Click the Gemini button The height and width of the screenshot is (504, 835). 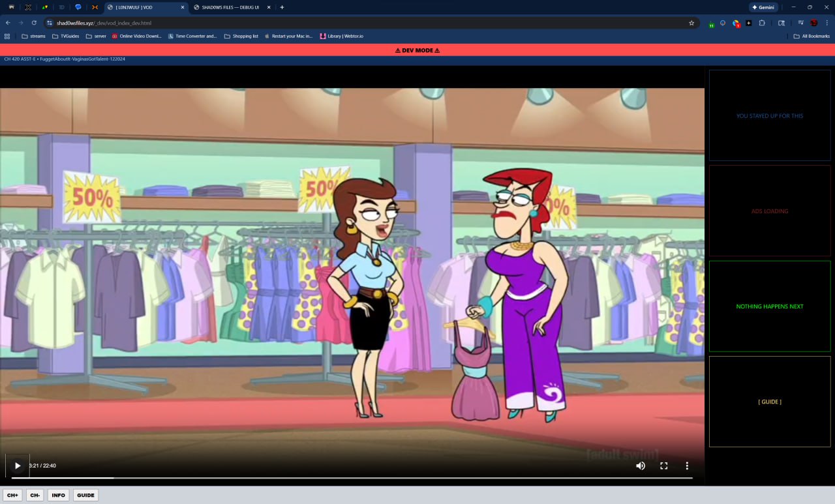pyautogui.click(x=763, y=7)
